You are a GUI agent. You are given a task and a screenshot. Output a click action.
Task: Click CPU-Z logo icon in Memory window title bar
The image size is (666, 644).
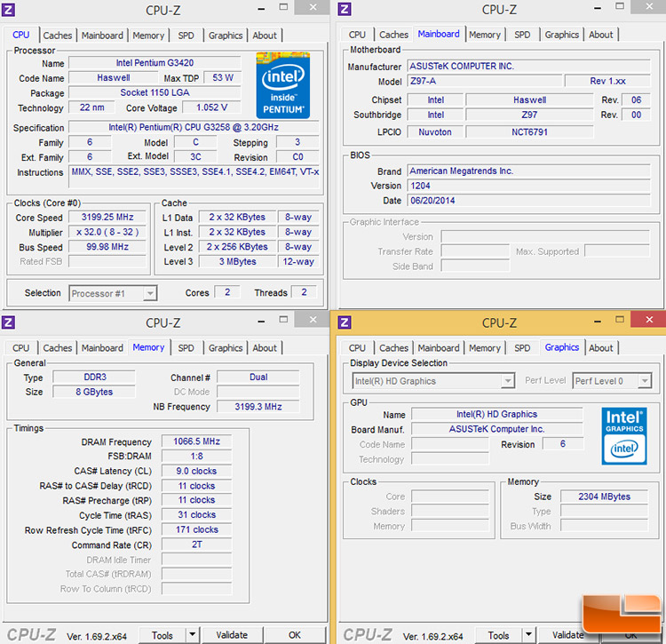[x=8, y=322]
